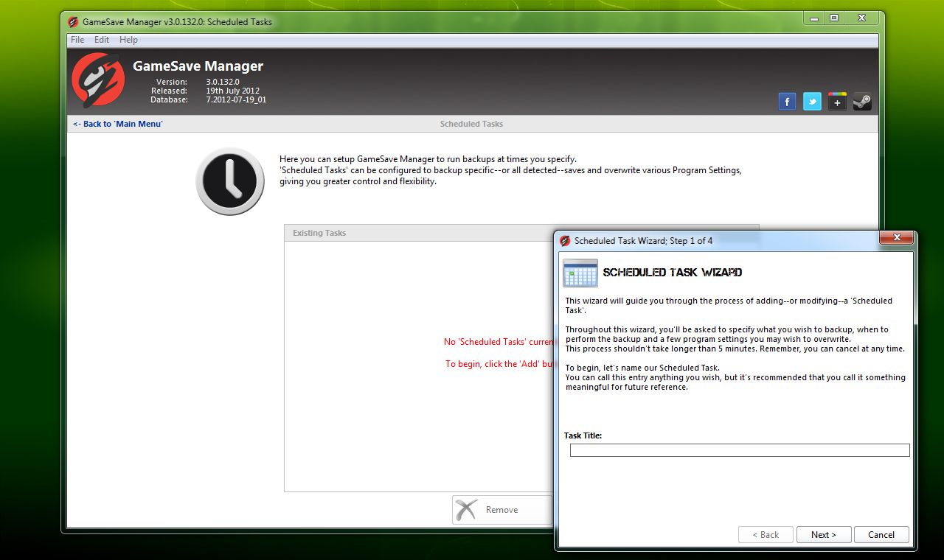This screenshot has height=560, width=944.
Task: Cancel the Scheduled Task Wizard
Action: pos(881,535)
